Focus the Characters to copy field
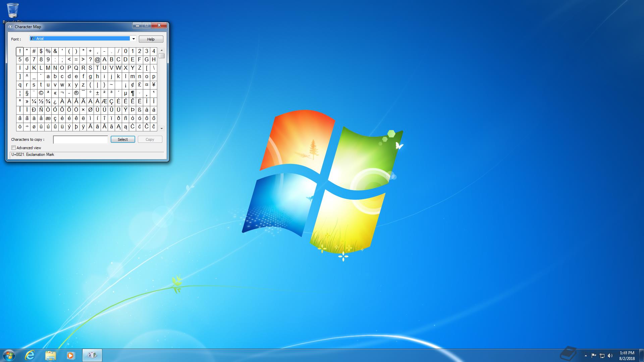 (80, 139)
